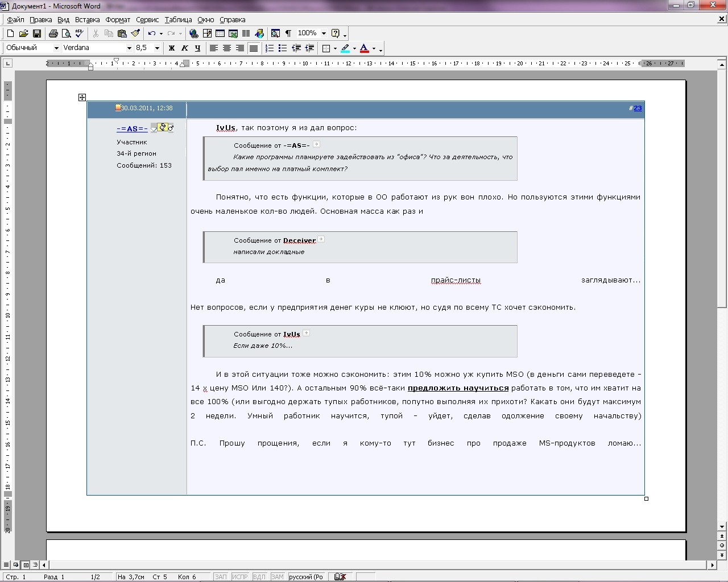Click the Insert Table icon
728x582 pixels.
[x=220, y=34]
